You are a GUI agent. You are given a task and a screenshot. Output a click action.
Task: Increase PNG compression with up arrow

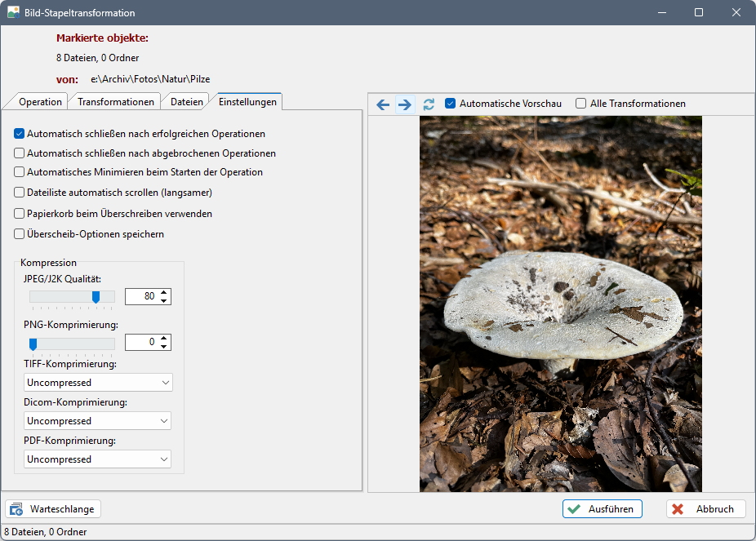(x=164, y=338)
